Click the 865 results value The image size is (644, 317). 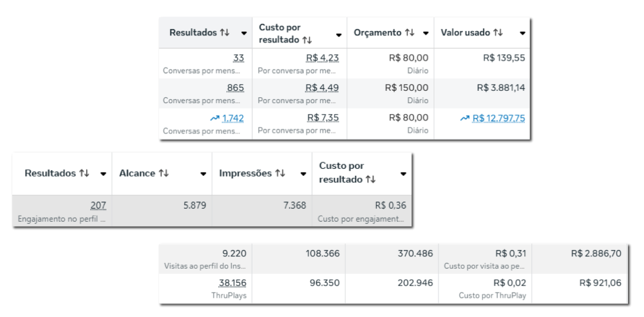[x=236, y=88]
